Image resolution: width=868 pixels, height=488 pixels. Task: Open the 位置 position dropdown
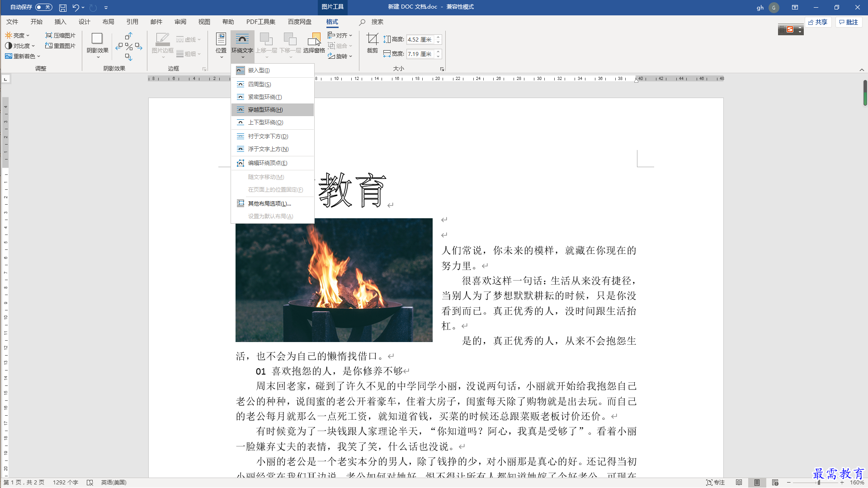pyautogui.click(x=221, y=46)
